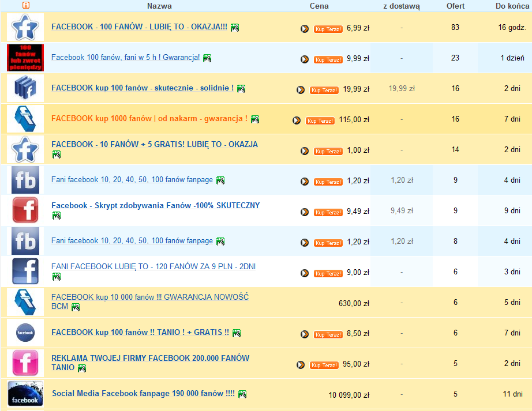Viewport: 532px width, 411px height.
Task: Click the green icon after '190 000 fanów !!!!' title
Action: pyautogui.click(x=242, y=394)
